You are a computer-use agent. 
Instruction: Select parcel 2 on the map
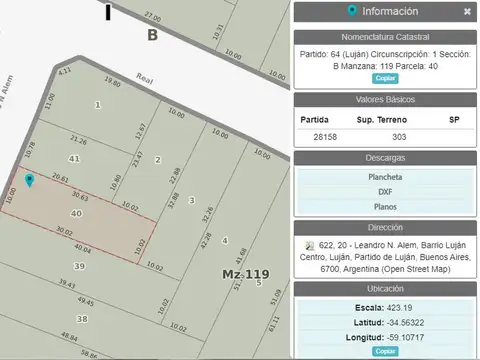(158, 160)
